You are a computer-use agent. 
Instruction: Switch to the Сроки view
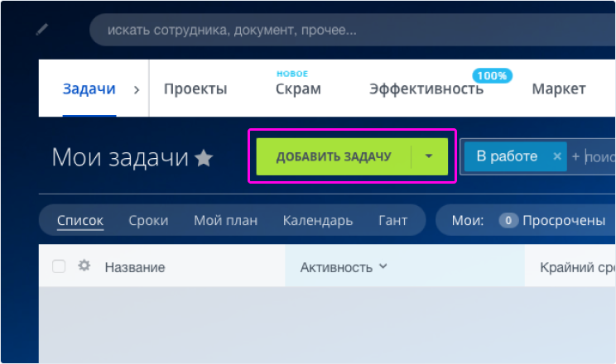148,221
